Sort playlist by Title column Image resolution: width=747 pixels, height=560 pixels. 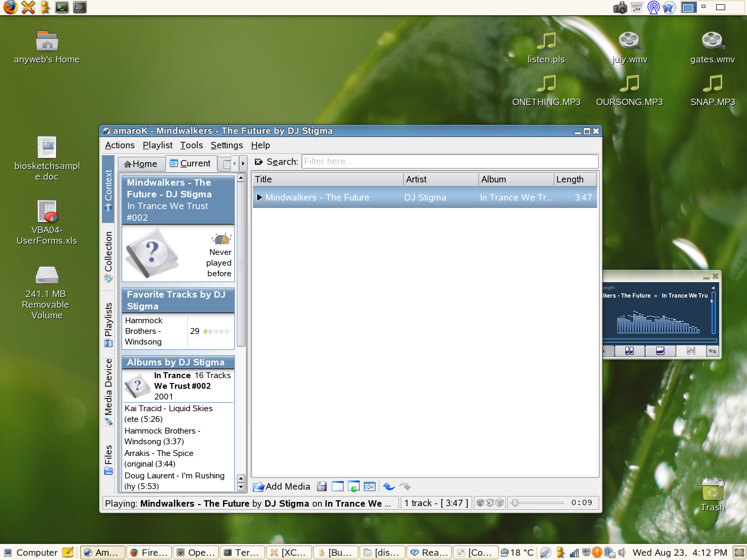click(x=328, y=180)
